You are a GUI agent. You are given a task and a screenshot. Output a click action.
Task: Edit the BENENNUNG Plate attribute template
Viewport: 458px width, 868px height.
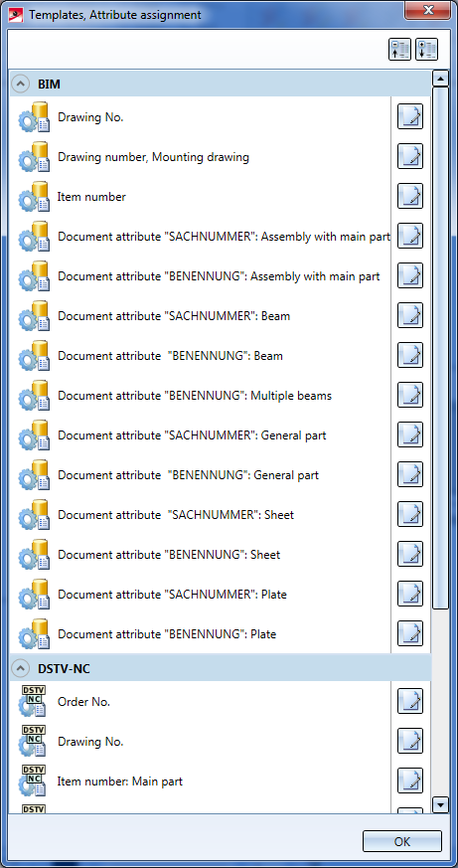click(410, 633)
